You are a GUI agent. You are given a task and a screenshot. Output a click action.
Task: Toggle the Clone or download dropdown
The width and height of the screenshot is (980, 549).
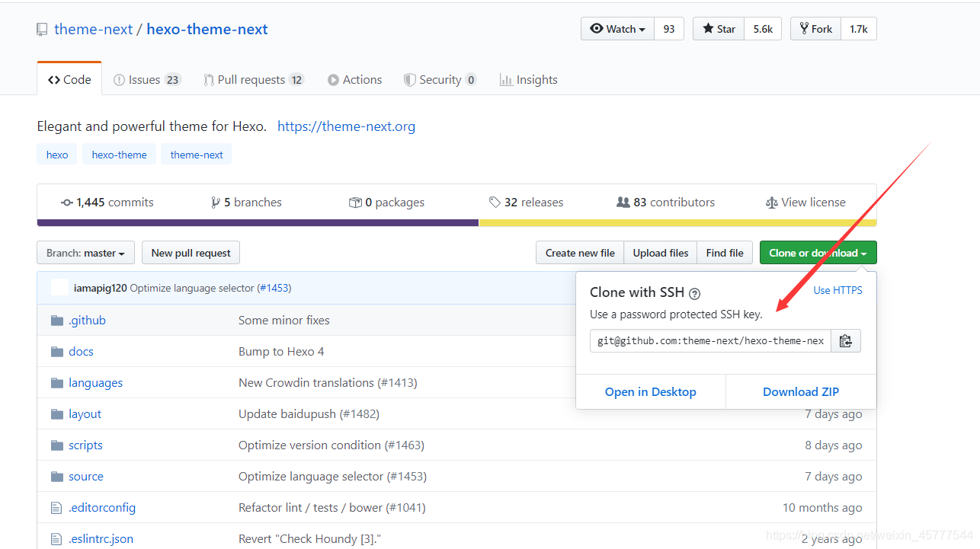tap(818, 253)
